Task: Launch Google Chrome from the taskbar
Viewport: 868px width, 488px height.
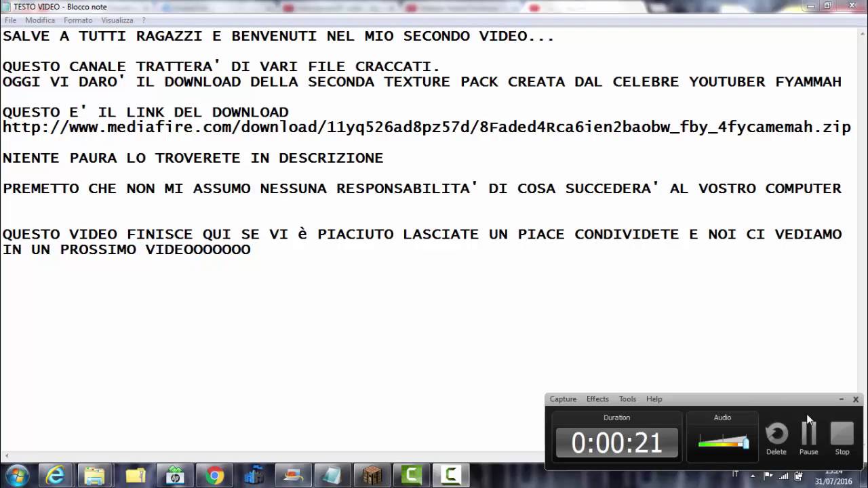Action: (x=214, y=476)
